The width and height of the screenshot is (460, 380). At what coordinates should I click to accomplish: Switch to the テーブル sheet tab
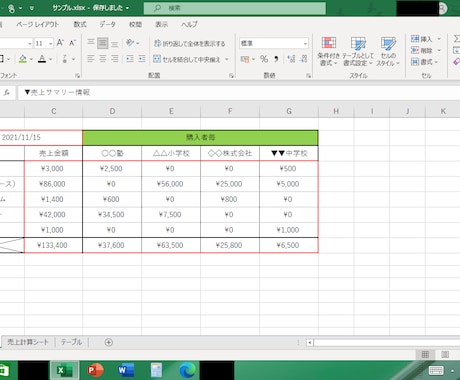71,342
